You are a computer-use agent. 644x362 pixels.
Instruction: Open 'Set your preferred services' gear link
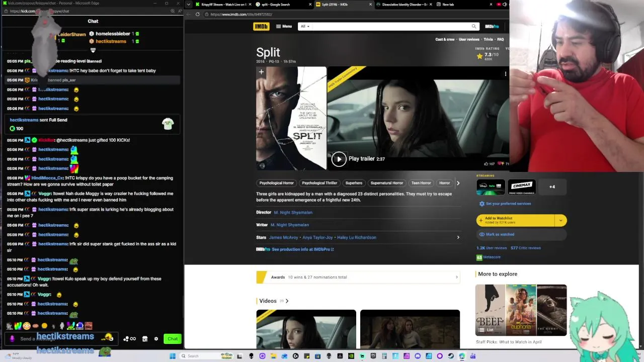505,204
